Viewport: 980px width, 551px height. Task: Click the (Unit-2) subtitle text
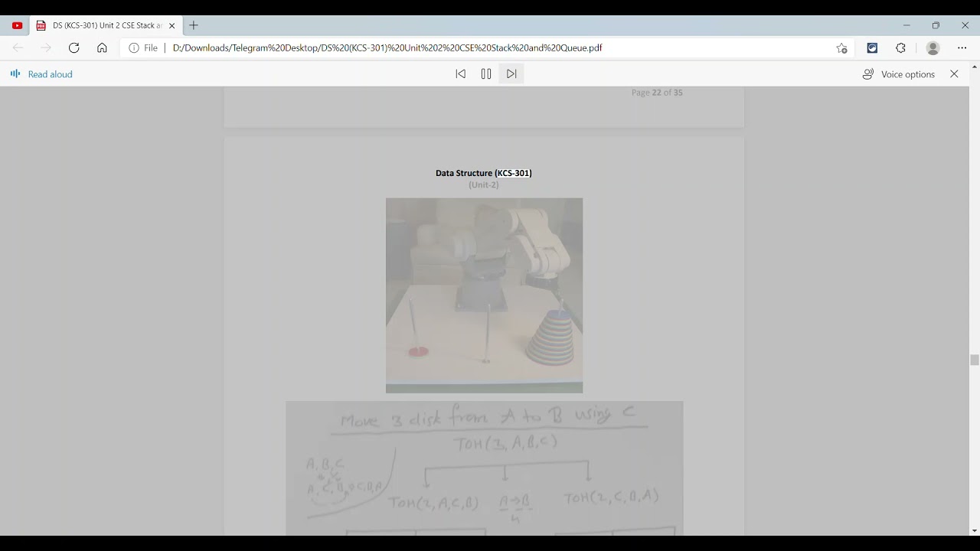[x=484, y=185]
